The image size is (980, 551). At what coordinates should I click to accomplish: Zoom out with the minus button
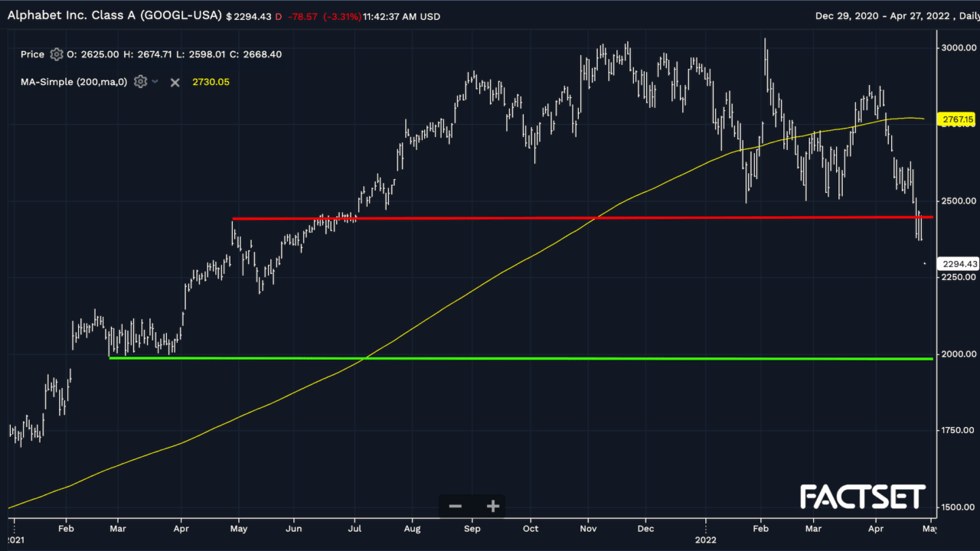(455, 506)
